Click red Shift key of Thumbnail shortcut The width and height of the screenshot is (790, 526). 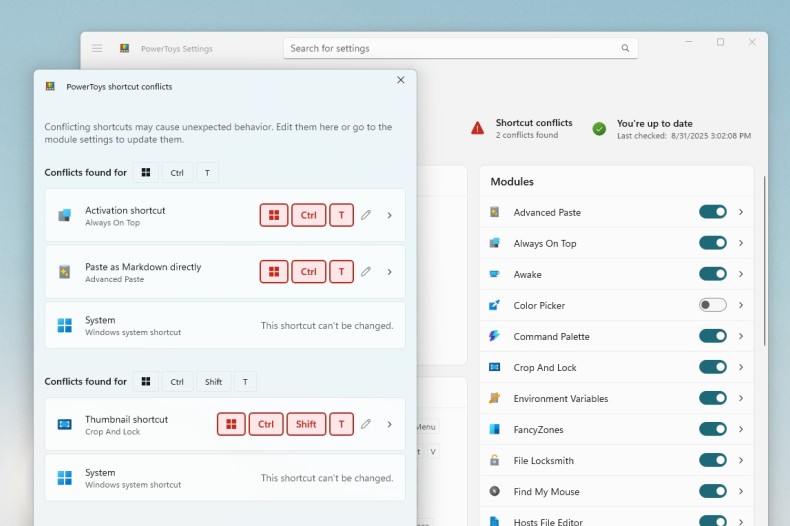point(306,424)
